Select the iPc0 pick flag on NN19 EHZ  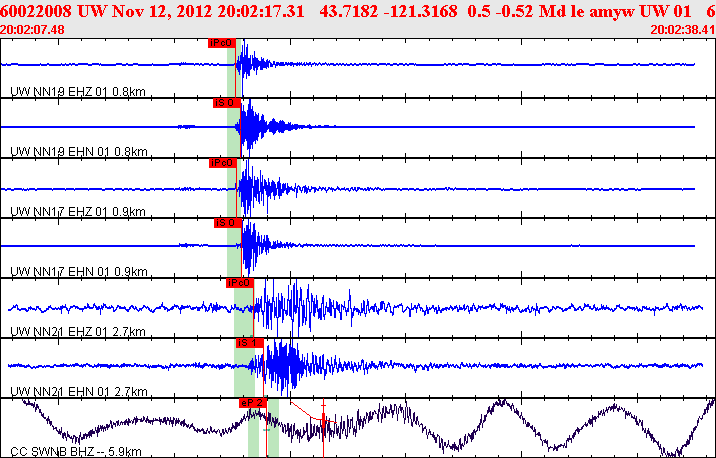pyautogui.click(x=222, y=43)
